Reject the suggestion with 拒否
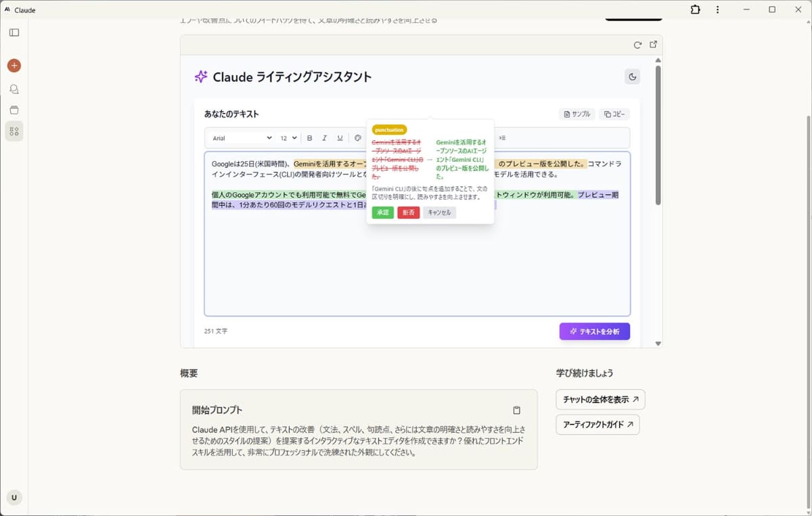The width and height of the screenshot is (812, 516). point(409,213)
